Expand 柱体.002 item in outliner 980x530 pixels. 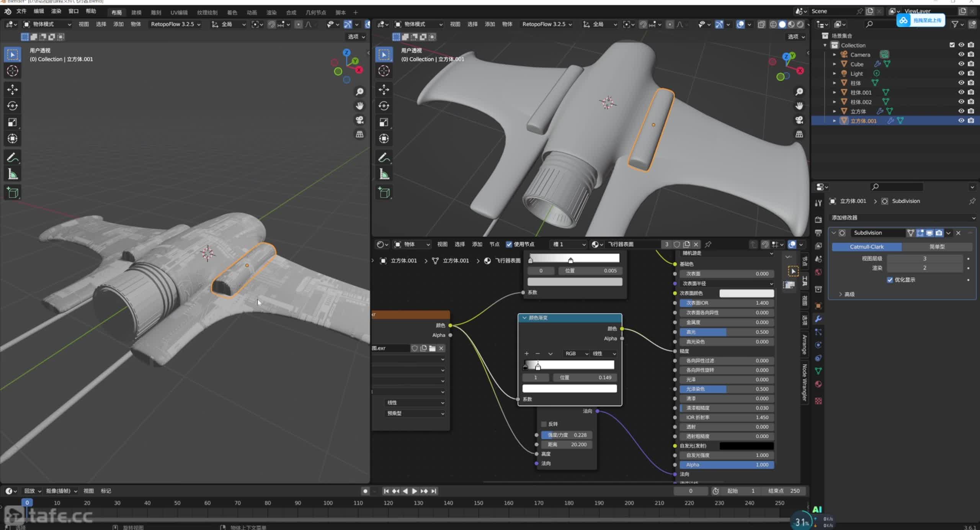pos(835,102)
